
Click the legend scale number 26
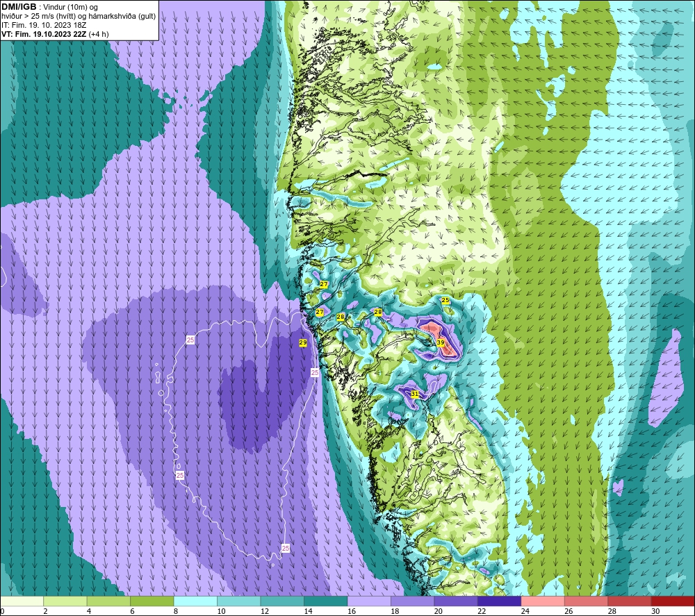point(569,611)
